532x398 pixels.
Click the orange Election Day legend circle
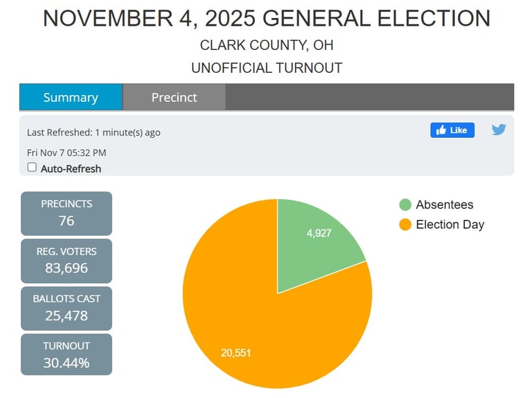click(405, 225)
